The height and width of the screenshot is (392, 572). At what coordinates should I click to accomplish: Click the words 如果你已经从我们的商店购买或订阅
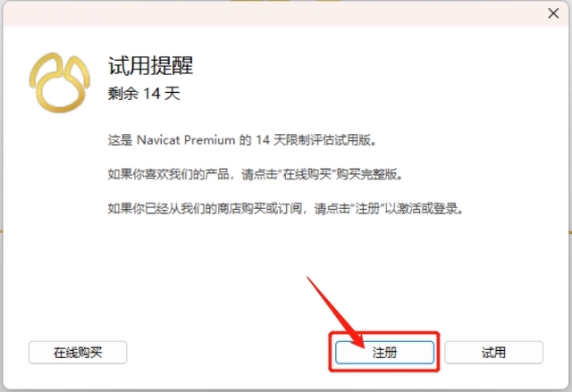[205, 209]
